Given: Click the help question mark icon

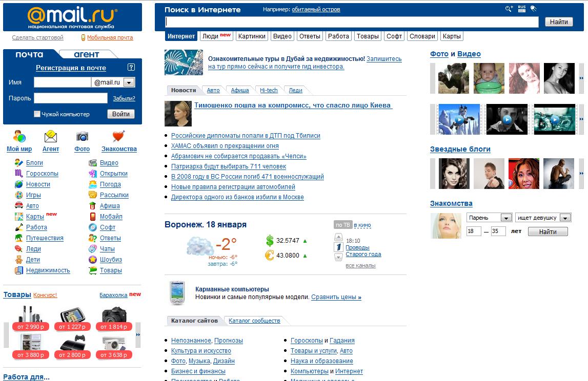Looking at the screenshot, I should click(131, 68).
